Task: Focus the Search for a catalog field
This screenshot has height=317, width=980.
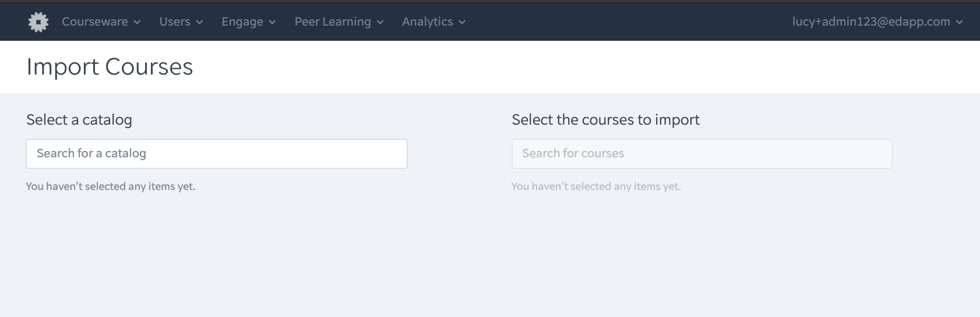Action: [217, 154]
